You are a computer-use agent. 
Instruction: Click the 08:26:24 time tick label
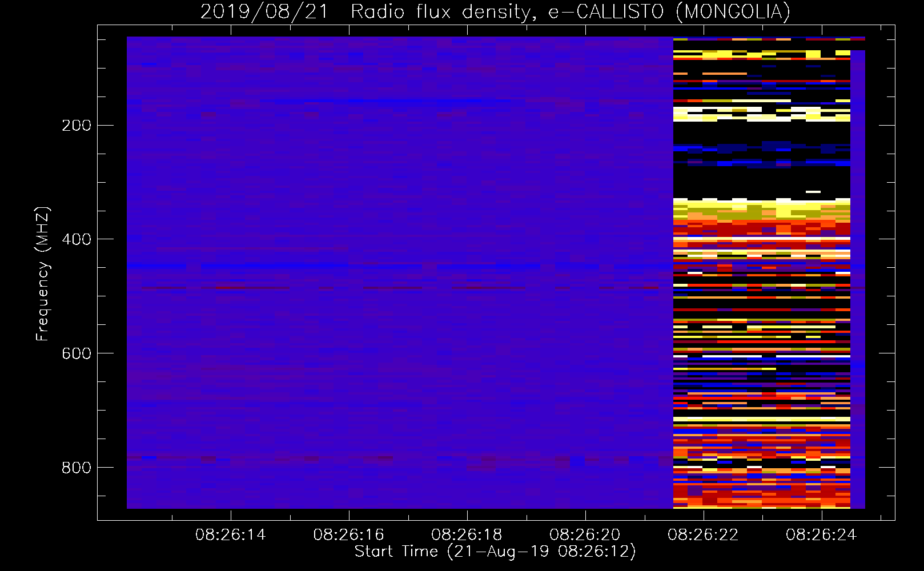pyautogui.click(x=822, y=535)
